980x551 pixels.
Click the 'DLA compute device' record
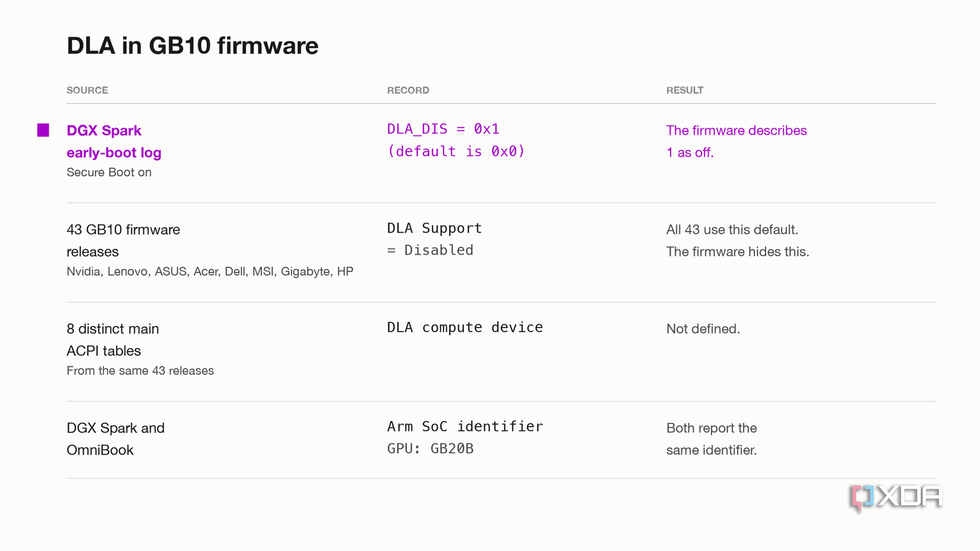[465, 327]
